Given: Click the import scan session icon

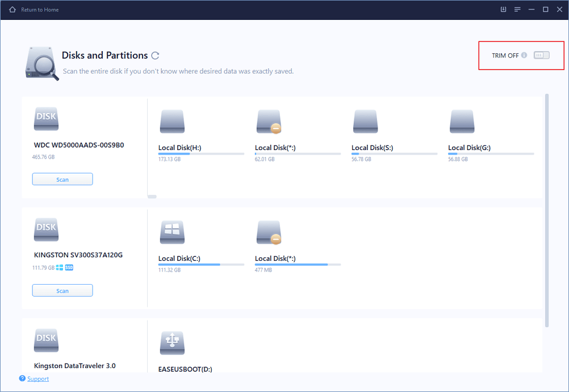Looking at the screenshot, I should [x=503, y=10].
